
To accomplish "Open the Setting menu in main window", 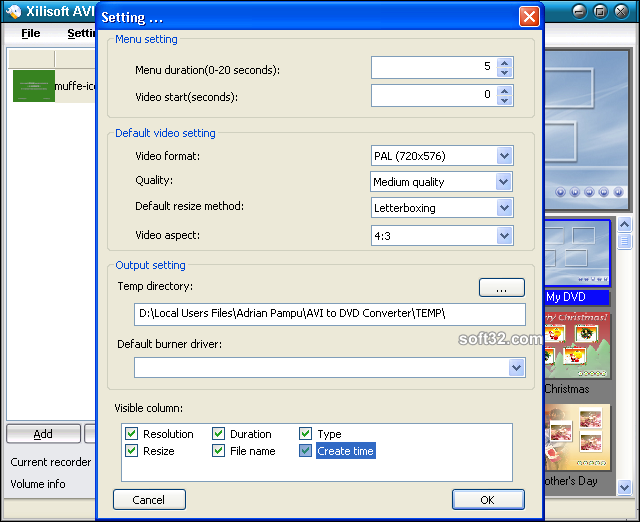I will tap(81, 33).
